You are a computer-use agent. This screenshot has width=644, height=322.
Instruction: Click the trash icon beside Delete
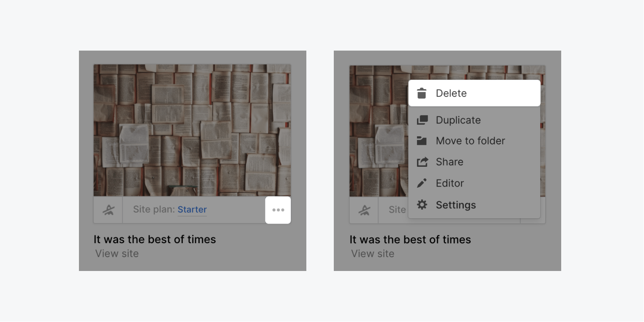[x=422, y=93]
